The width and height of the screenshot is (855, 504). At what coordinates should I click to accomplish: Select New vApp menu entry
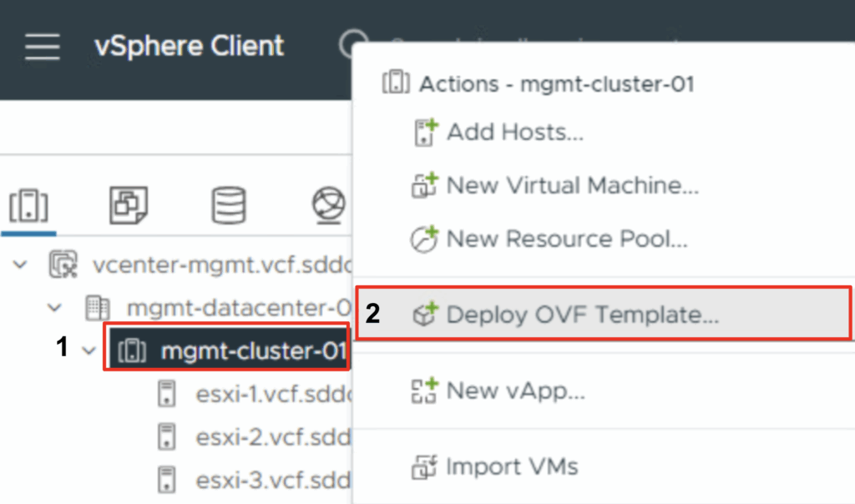pos(515,391)
